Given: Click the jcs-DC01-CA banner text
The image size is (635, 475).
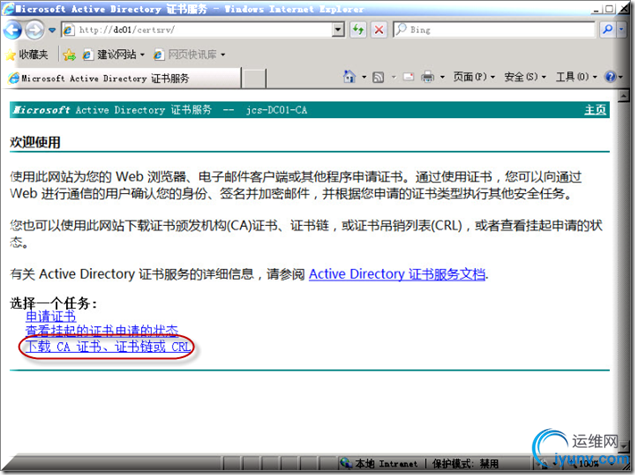Looking at the screenshot, I should point(277,110).
